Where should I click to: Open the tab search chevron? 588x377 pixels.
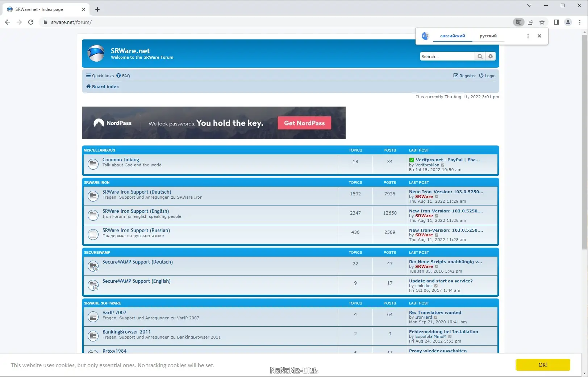pos(529,5)
